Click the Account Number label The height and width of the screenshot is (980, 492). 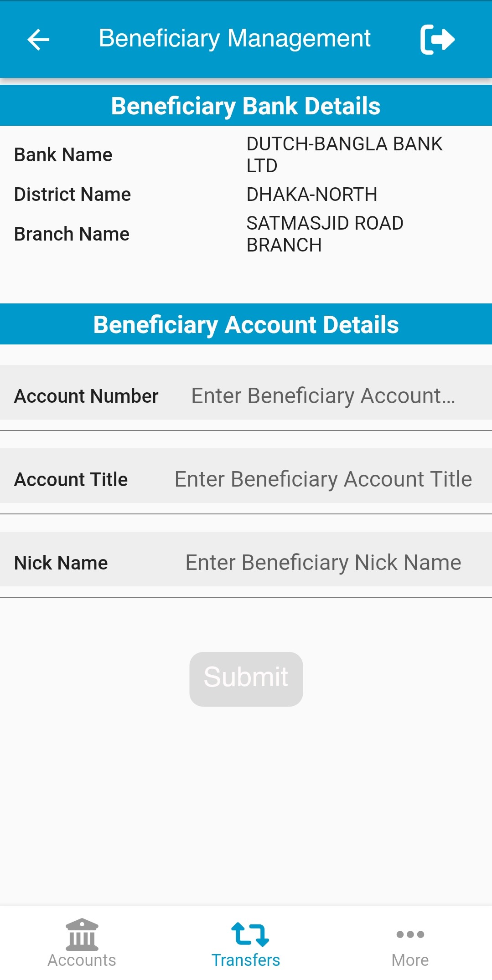86,396
